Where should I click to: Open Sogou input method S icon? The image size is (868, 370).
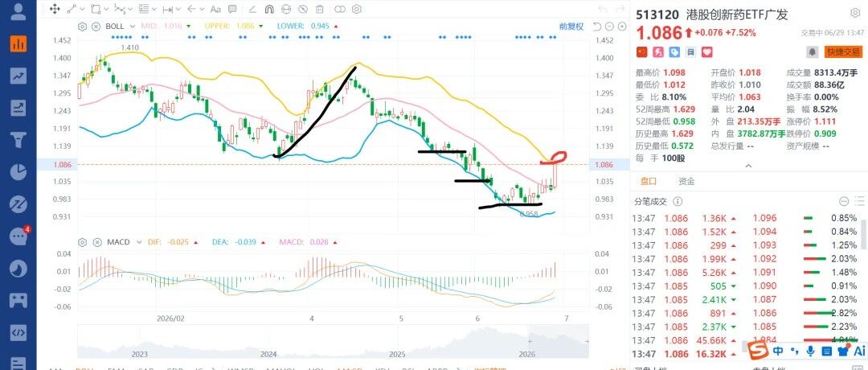point(759,349)
